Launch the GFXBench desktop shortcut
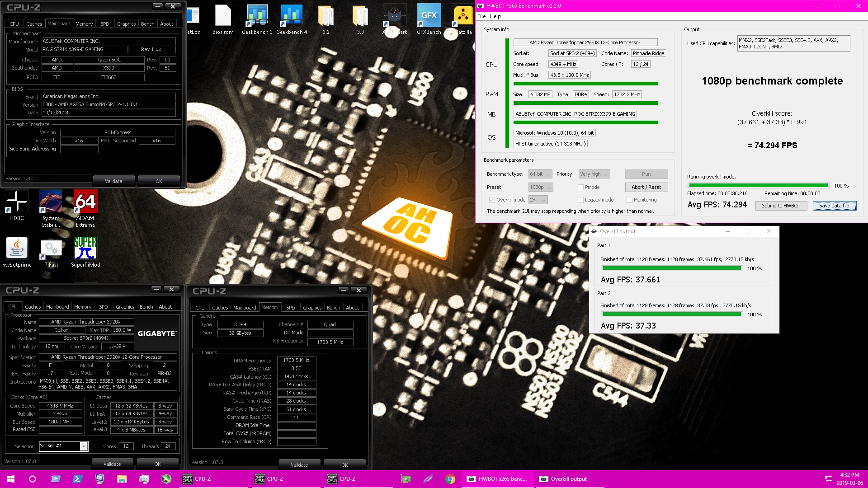The image size is (868, 488). tap(429, 20)
